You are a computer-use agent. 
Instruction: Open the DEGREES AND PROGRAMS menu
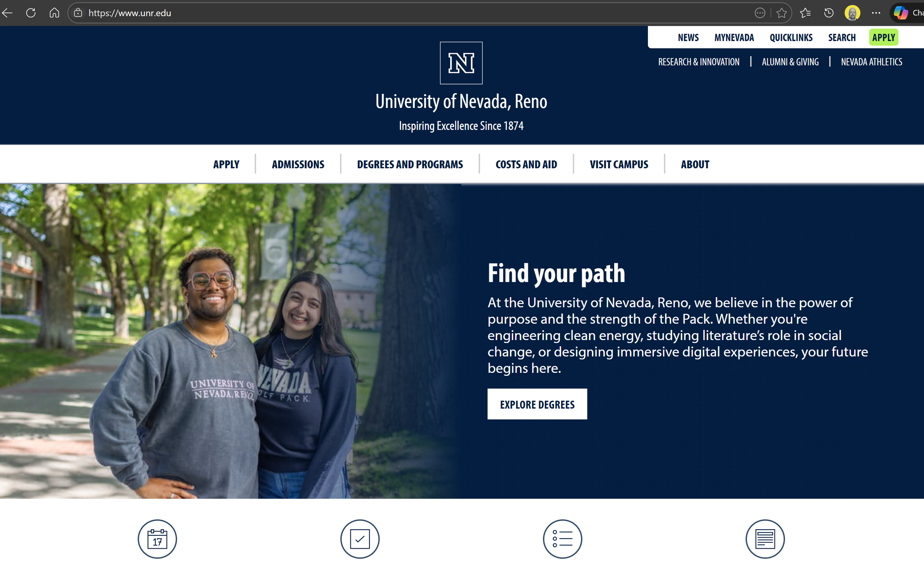(410, 164)
